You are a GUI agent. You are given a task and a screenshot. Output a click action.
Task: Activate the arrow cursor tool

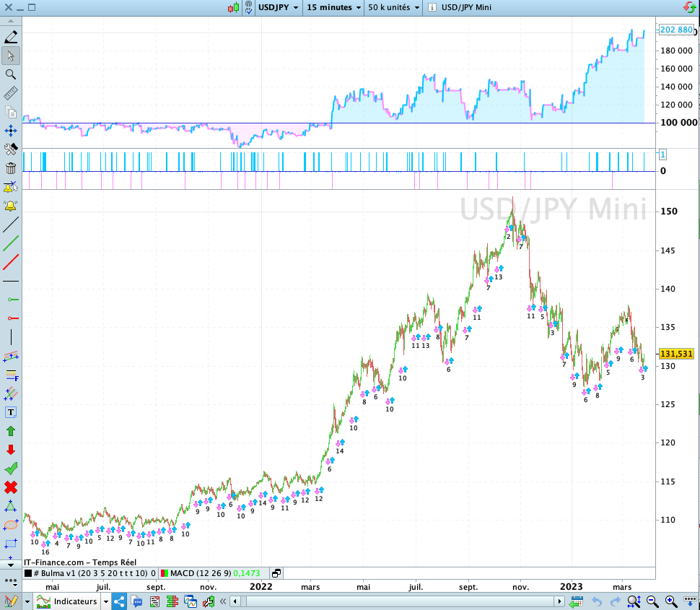[11, 56]
